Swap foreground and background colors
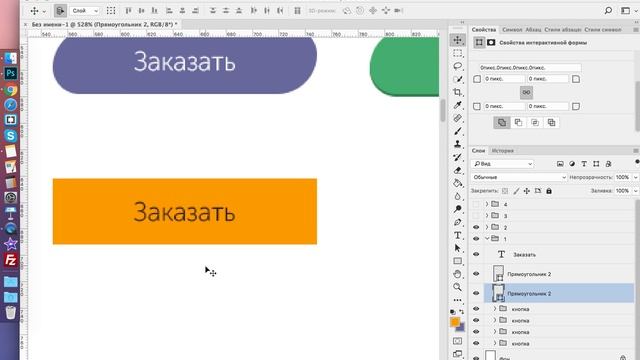This screenshot has width=640, height=360. pos(462,312)
